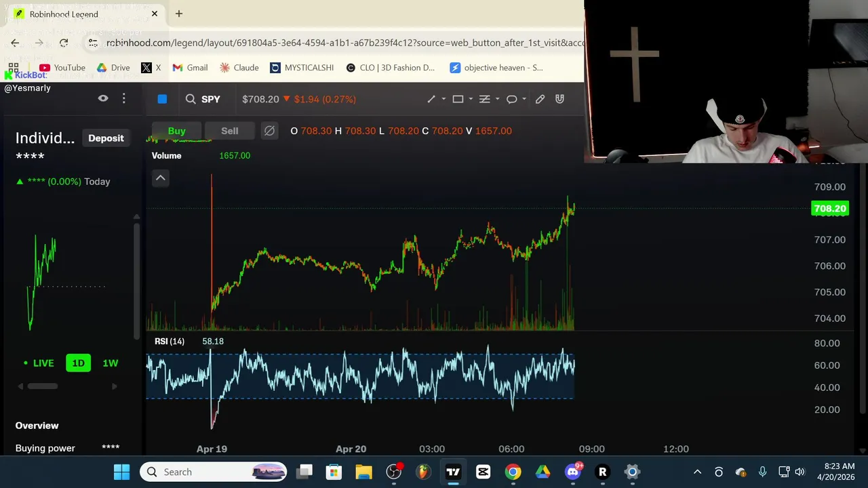Expand the annotation tool dropdown arrow

click(524, 99)
